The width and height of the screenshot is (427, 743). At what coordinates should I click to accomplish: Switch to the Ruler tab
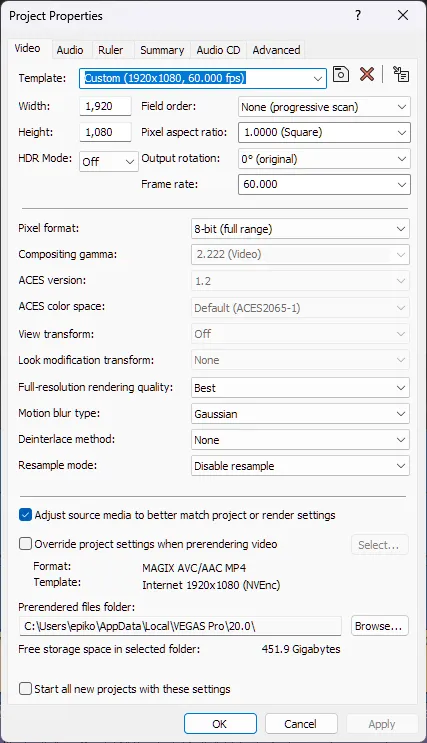pyautogui.click(x=110, y=50)
